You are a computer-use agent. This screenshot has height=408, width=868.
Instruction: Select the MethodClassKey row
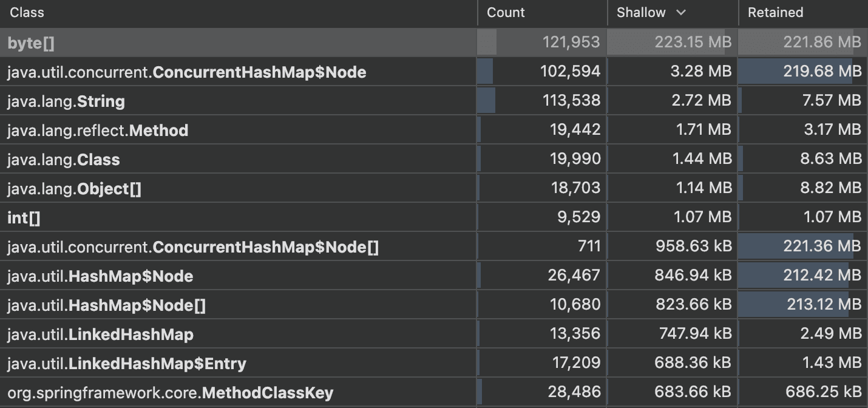[x=170, y=393]
